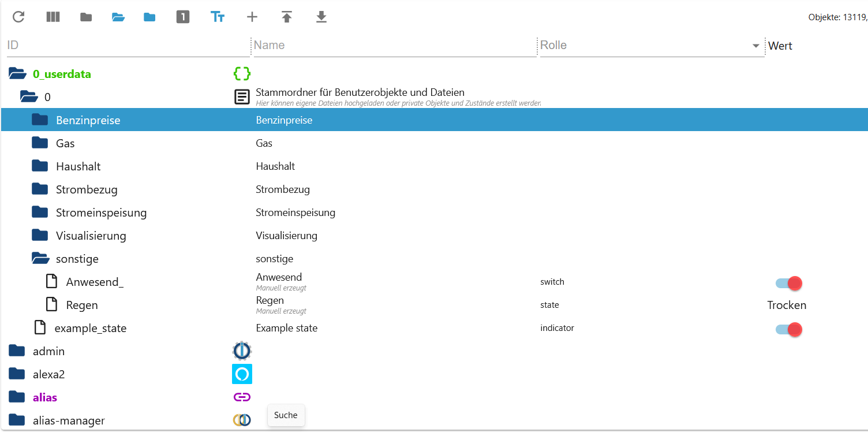Toggle the Anwesend switch value
Viewport: 868px width, 432px height.
click(x=789, y=283)
